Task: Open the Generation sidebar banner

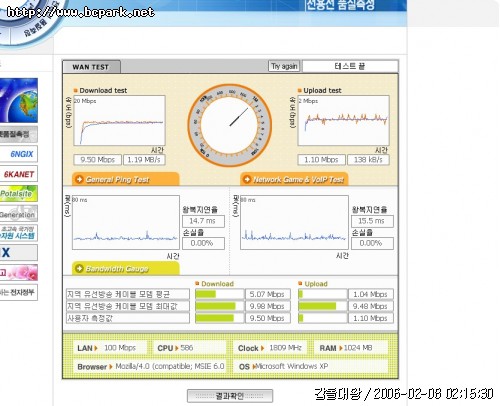Action: [19, 214]
